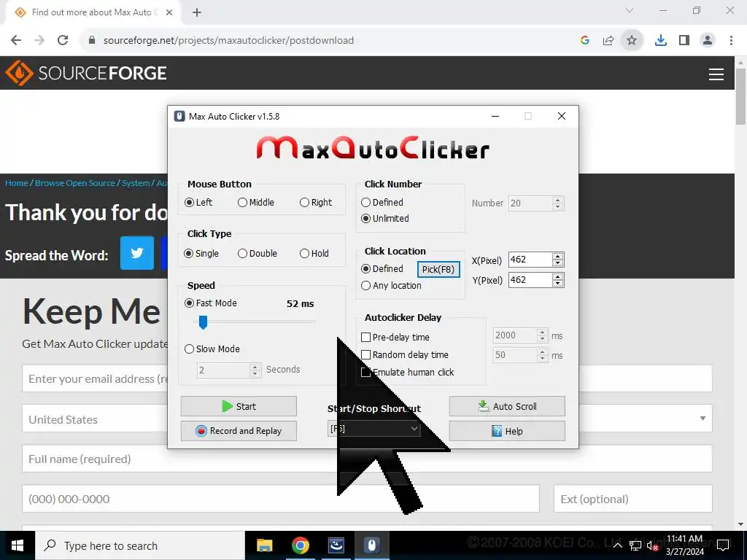The height and width of the screenshot is (560, 747).
Task: Bookmark this page with the star icon
Action: [632, 41]
